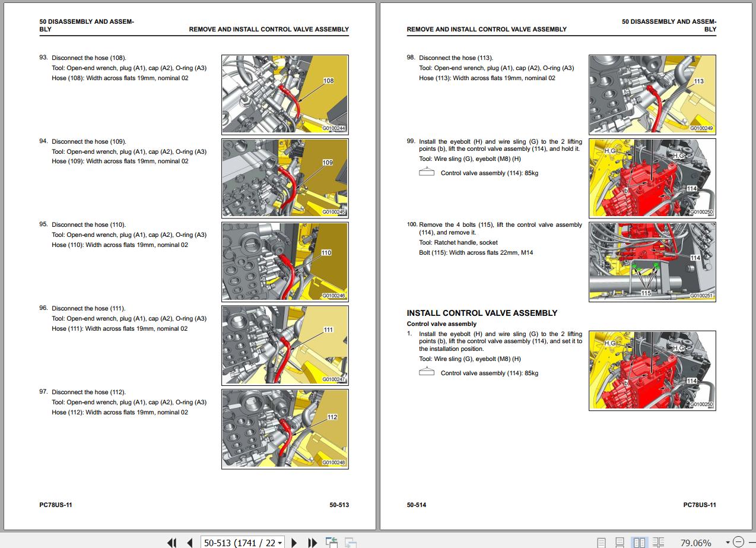This screenshot has width=756, height=548.
Task: Click 'PC78US-11' in the right page footer
Action: click(x=700, y=505)
